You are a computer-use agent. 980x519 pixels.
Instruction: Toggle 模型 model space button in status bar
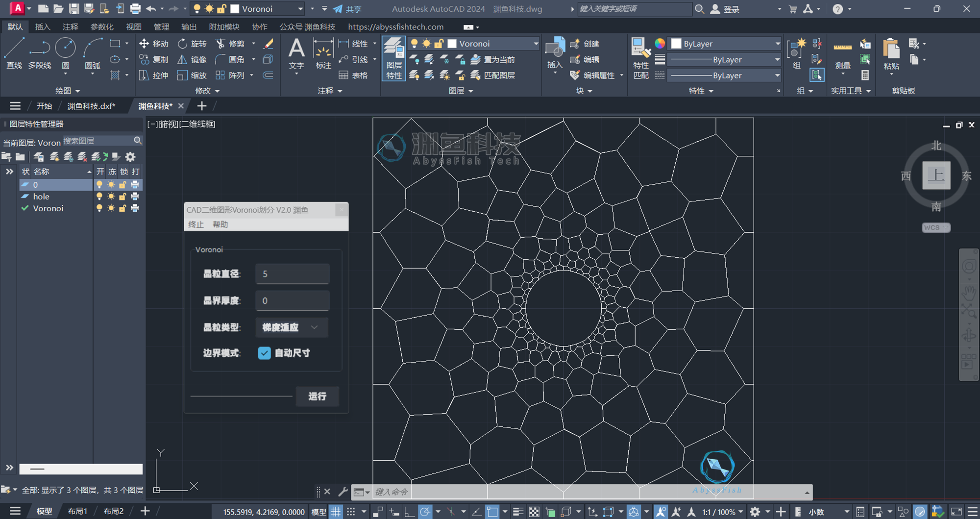[x=318, y=512]
